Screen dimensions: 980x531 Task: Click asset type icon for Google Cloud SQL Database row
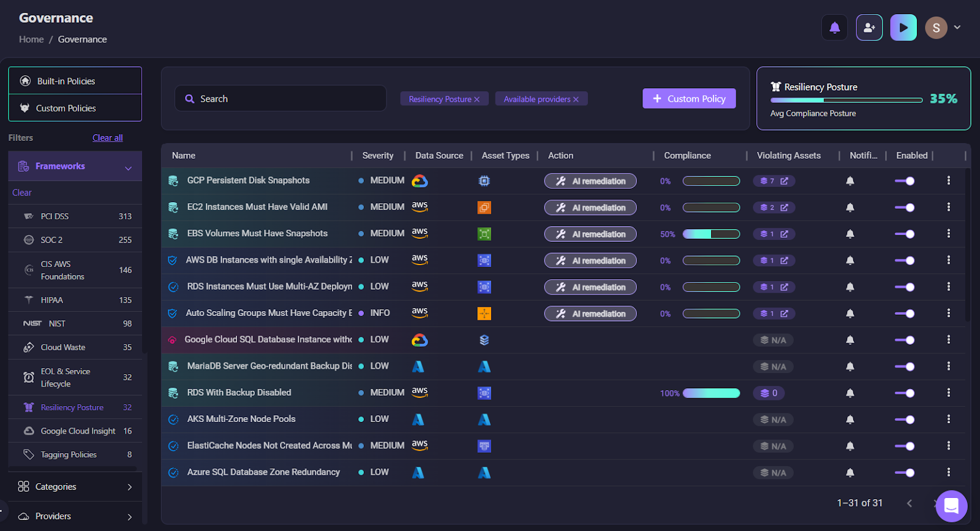pyautogui.click(x=484, y=340)
